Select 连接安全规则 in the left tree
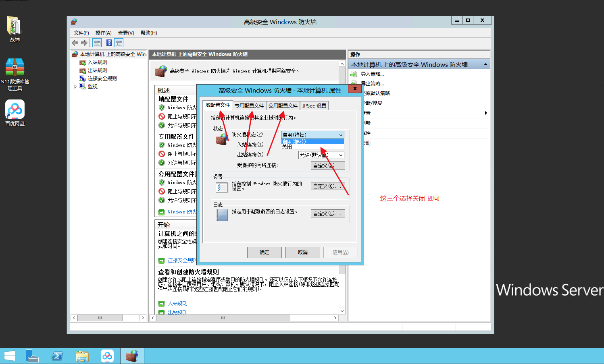 point(102,79)
